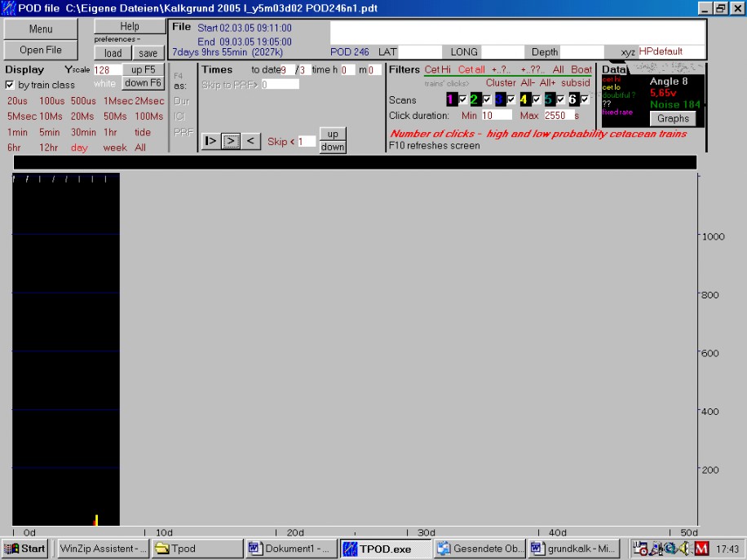The height and width of the screenshot is (560, 747).
Task: Raise Y scale using up F5 button
Action: tap(143, 70)
